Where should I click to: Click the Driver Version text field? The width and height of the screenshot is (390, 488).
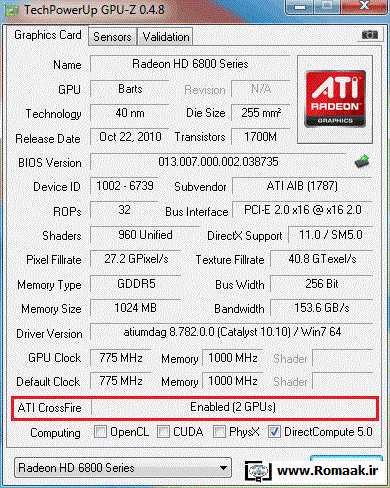point(232,332)
